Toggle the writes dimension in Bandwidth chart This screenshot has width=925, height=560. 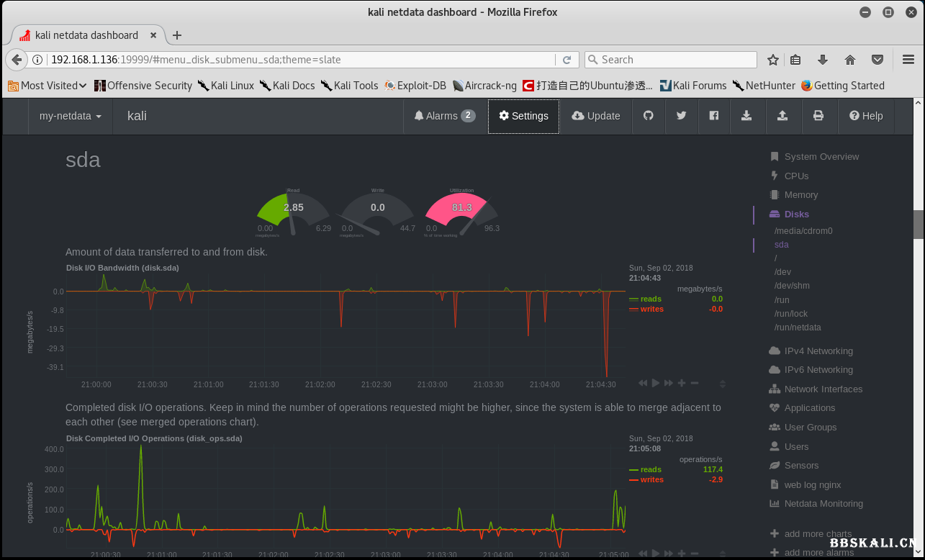coord(651,309)
